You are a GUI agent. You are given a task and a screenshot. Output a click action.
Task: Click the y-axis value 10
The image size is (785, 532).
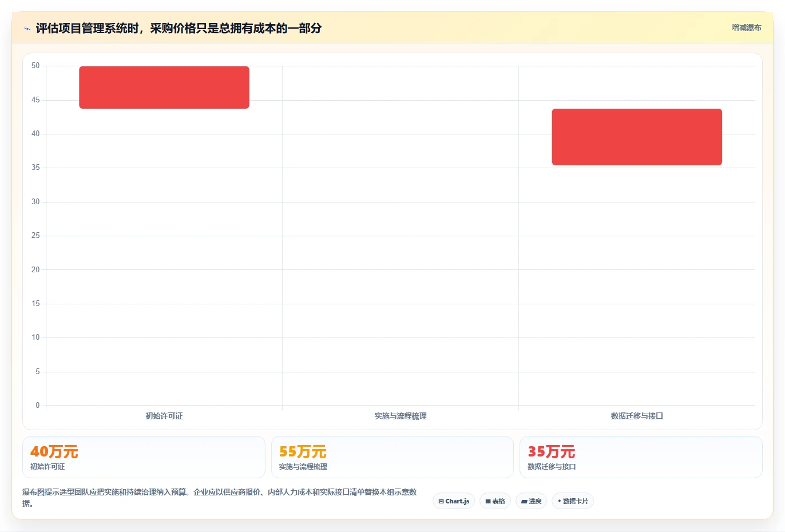(x=35, y=338)
